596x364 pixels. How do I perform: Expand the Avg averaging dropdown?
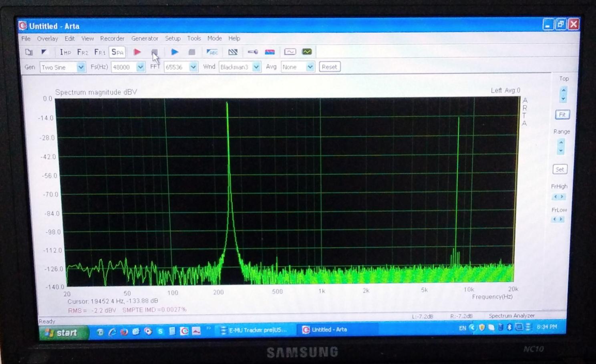pyautogui.click(x=310, y=67)
